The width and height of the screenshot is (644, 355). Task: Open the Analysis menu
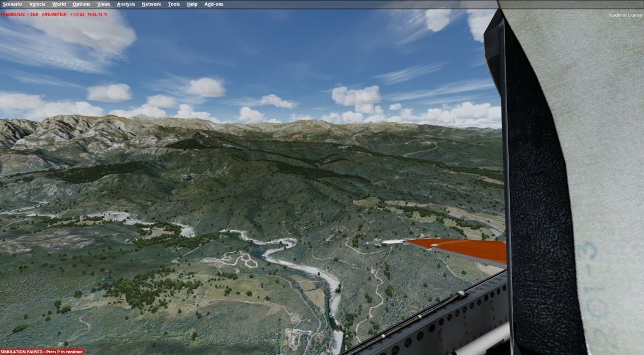pos(126,4)
